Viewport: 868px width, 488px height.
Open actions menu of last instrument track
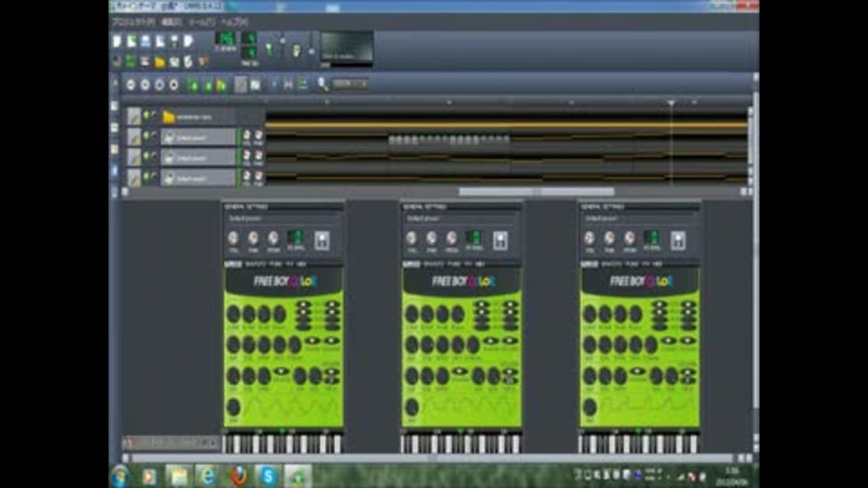[134, 178]
